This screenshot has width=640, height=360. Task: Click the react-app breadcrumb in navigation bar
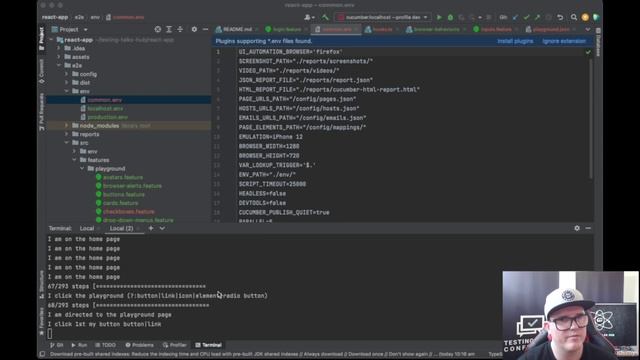tap(55, 18)
